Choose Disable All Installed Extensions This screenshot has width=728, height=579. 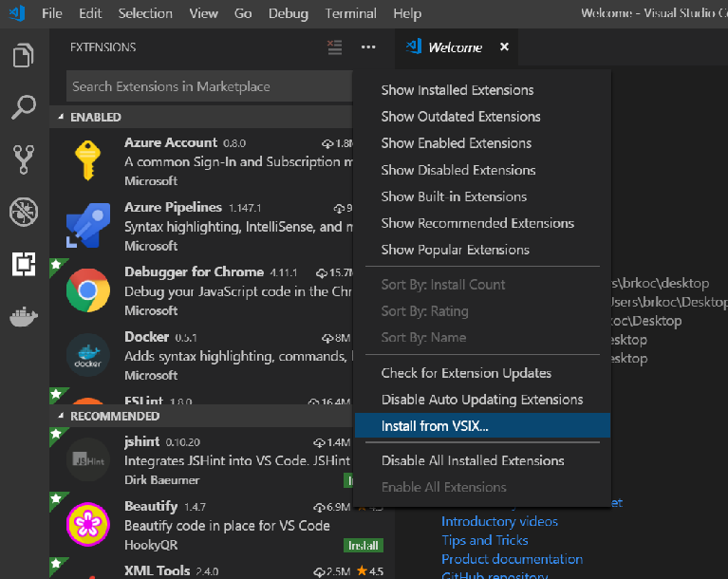coord(482,460)
